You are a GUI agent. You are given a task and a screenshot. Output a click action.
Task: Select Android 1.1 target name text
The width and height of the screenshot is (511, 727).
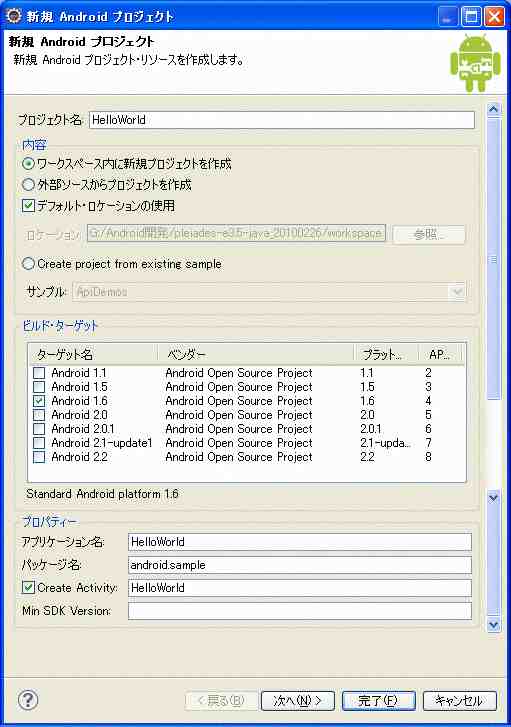[x=79, y=373]
